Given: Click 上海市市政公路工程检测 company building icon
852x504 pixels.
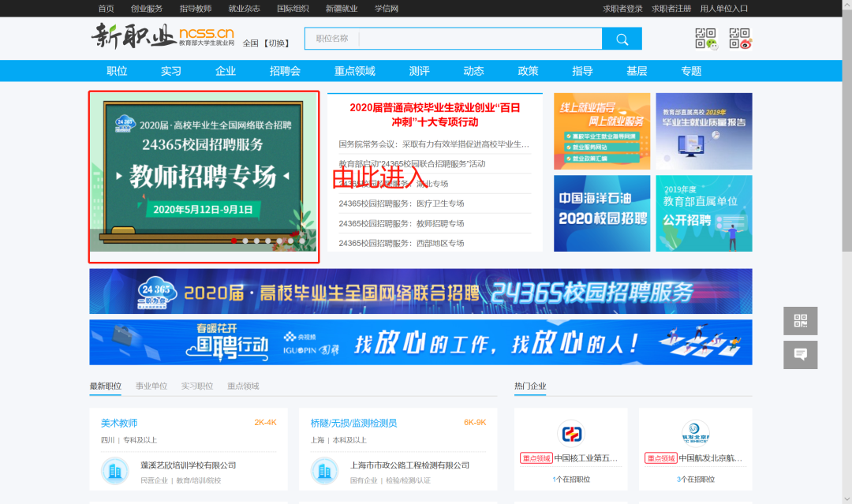Looking at the screenshot, I should tap(324, 471).
